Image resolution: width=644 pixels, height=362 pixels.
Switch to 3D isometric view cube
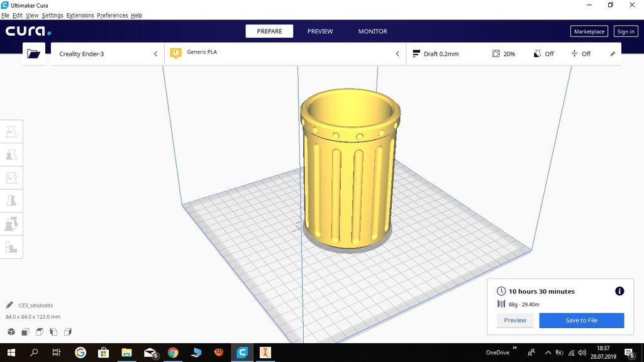click(x=11, y=332)
